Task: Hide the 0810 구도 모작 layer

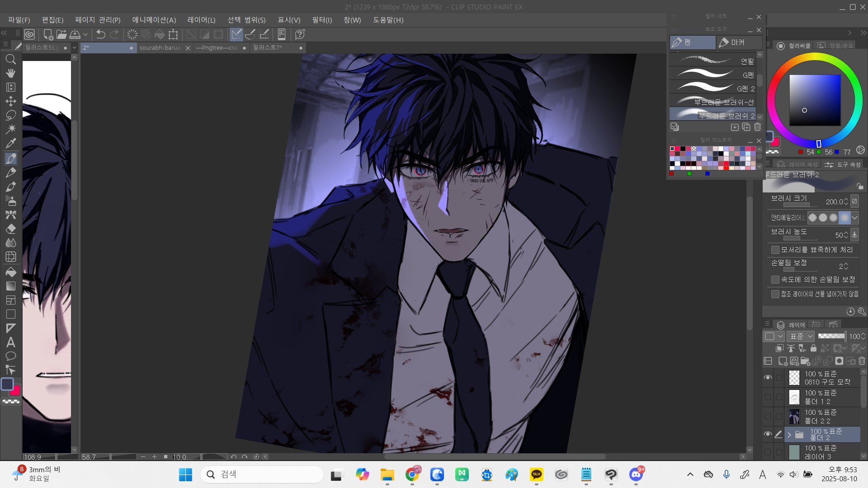Action: [768, 378]
